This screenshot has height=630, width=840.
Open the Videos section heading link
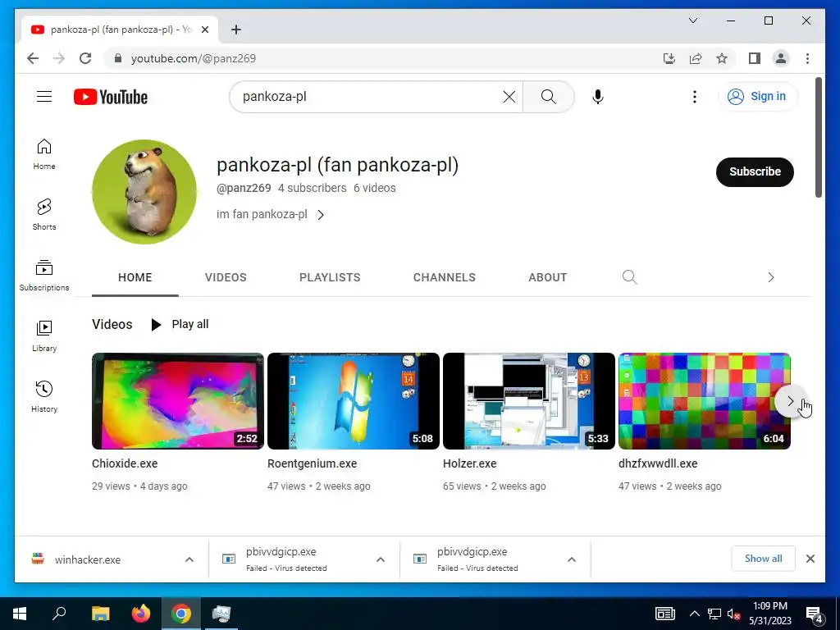112,324
